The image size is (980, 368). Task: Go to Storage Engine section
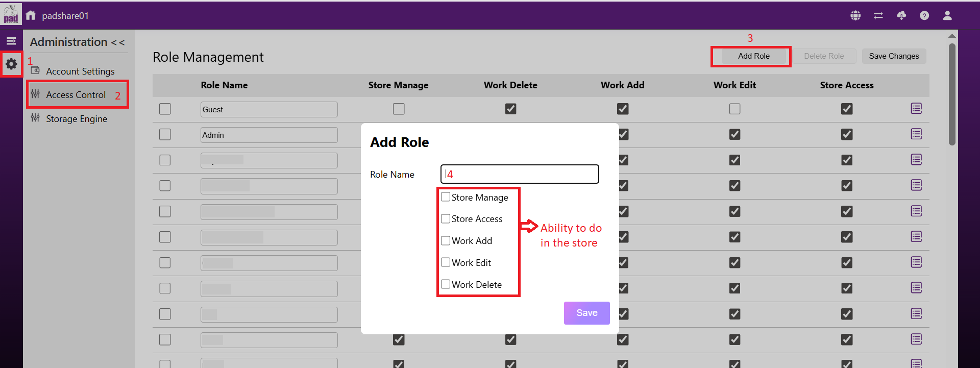click(77, 119)
